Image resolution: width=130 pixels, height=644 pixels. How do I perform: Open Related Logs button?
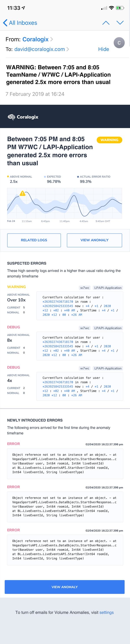(x=34, y=240)
